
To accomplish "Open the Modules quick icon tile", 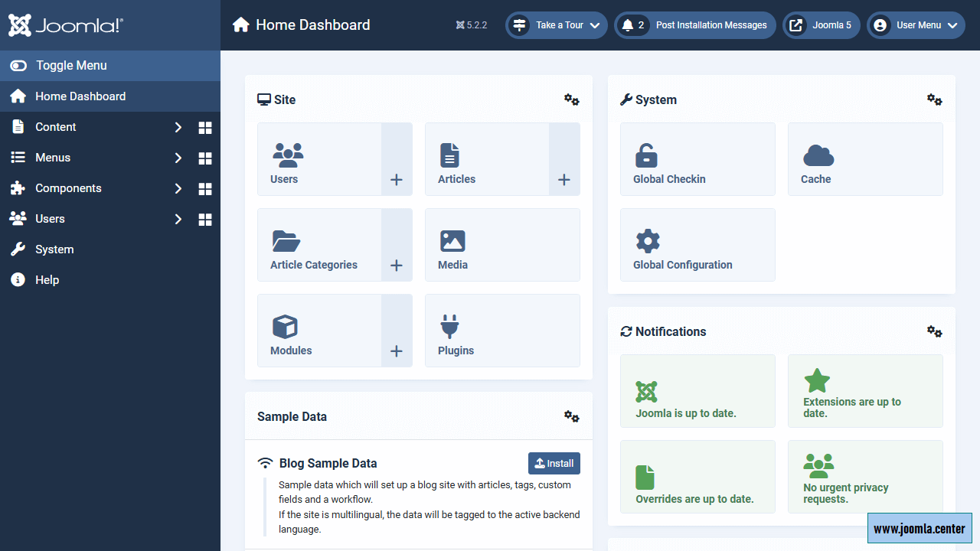I will pos(319,331).
